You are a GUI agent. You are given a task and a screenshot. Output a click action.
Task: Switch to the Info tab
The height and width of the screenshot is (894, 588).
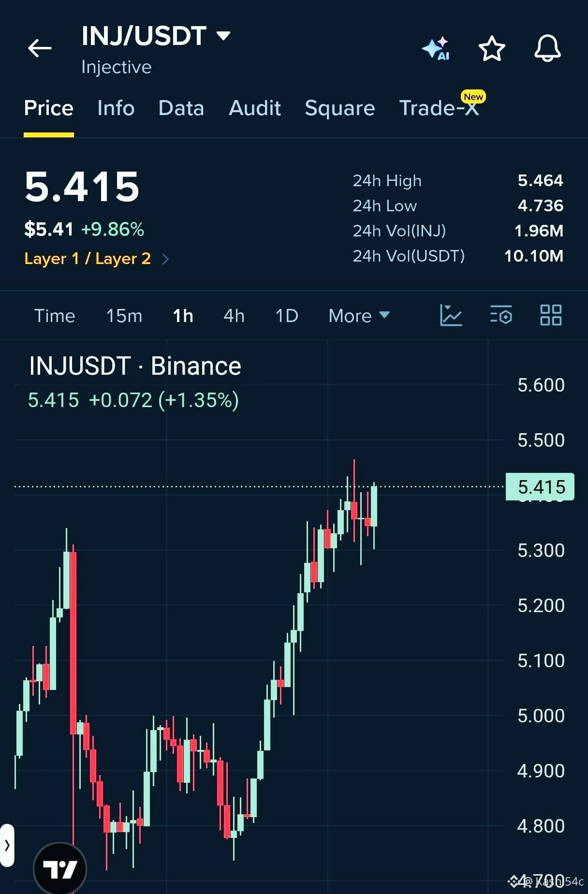pos(116,108)
